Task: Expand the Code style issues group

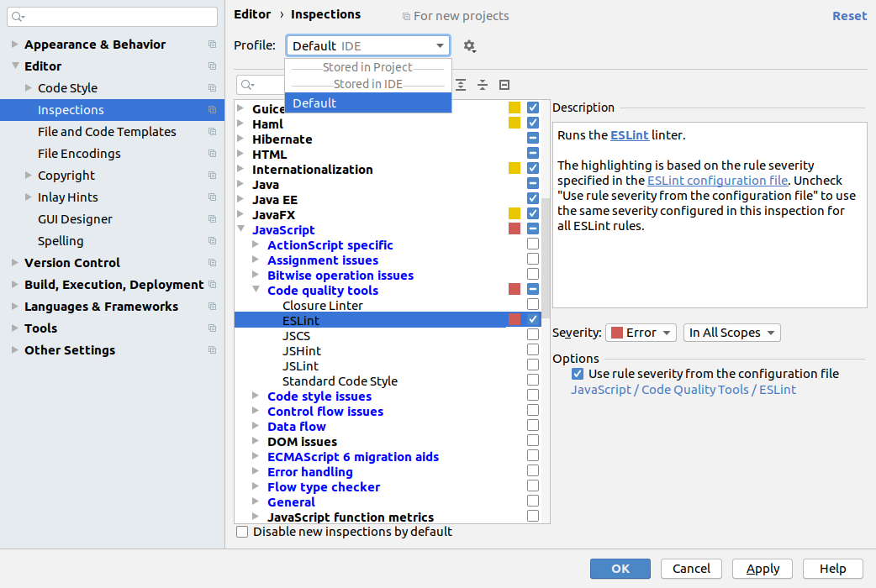Action: click(256, 396)
